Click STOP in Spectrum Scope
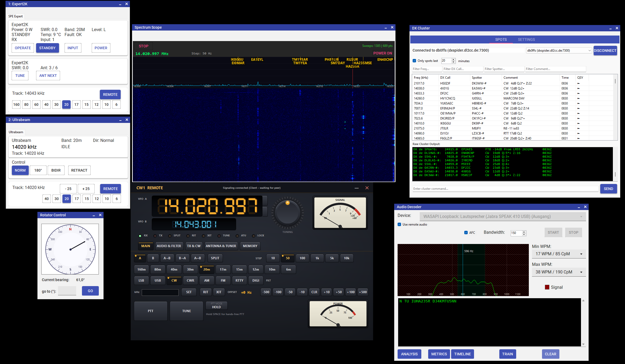625x364 pixels. 144,46
